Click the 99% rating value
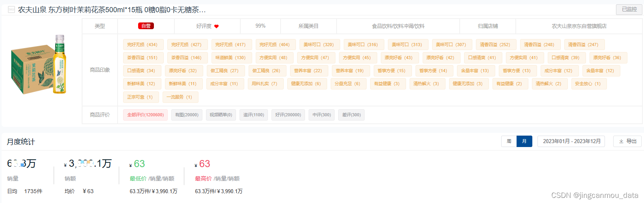This screenshot has height=203, width=644. tap(260, 26)
